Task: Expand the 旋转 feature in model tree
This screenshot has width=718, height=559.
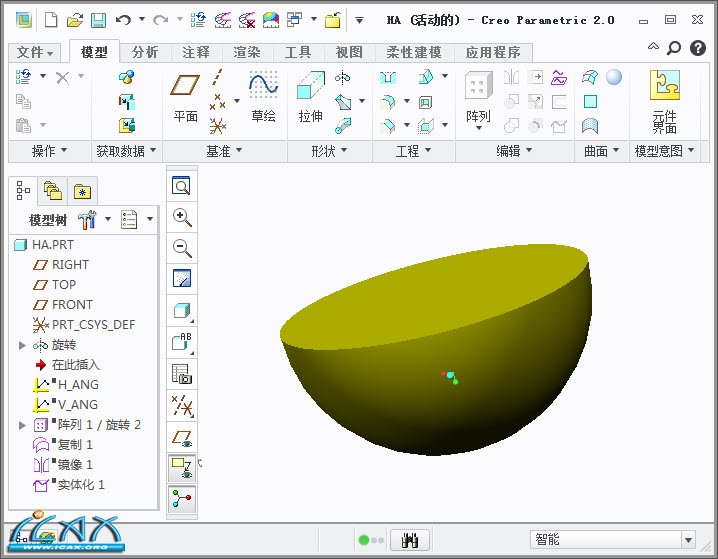Action: 22,345
